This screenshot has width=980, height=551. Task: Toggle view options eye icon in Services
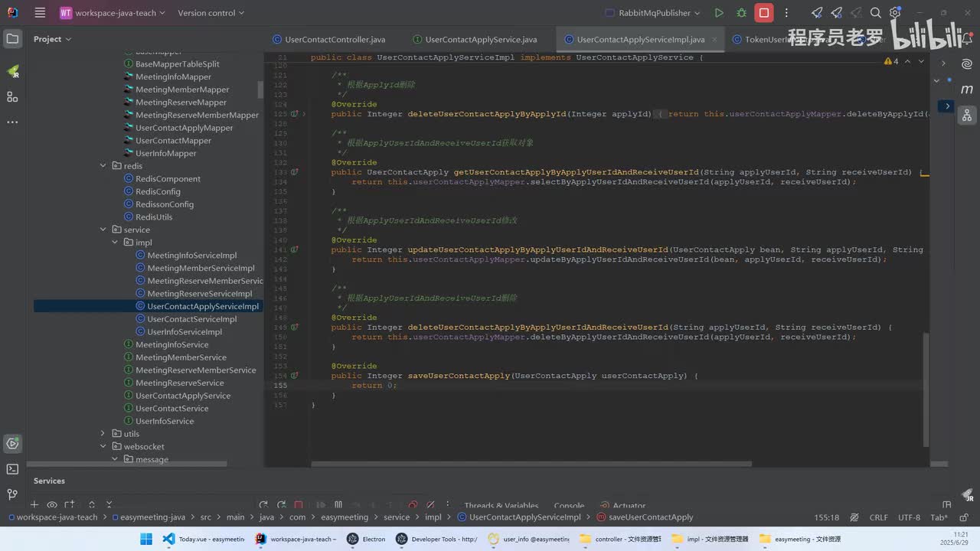(52, 505)
